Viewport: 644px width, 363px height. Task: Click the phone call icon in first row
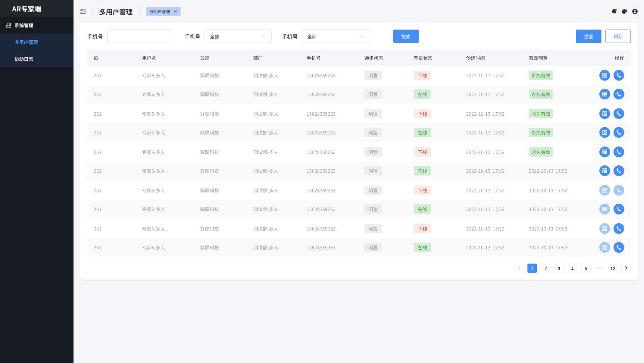click(619, 75)
